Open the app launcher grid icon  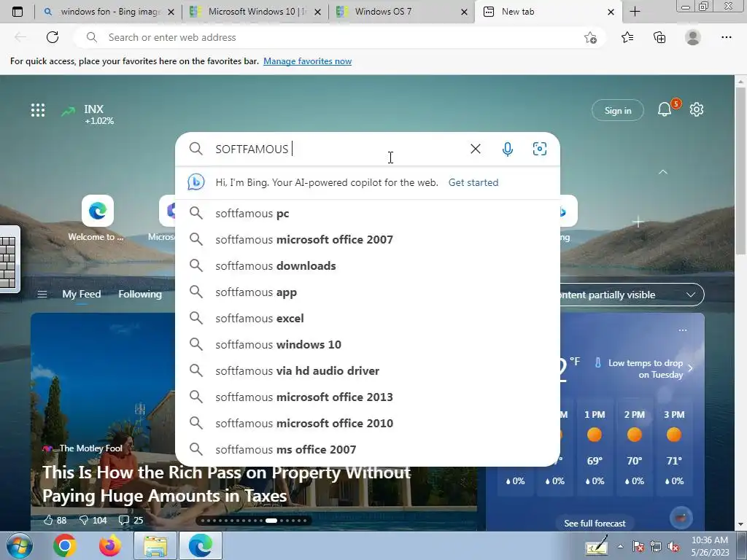(38, 110)
